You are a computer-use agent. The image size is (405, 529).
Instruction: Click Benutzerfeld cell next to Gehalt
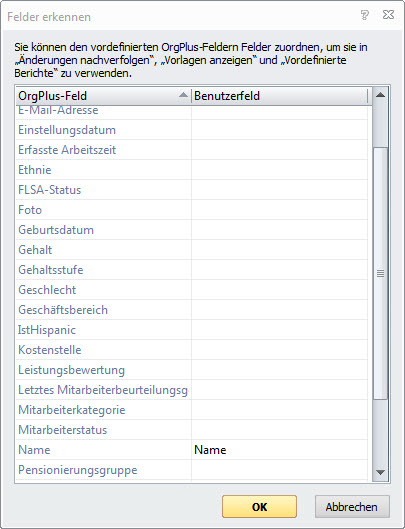(279, 250)
